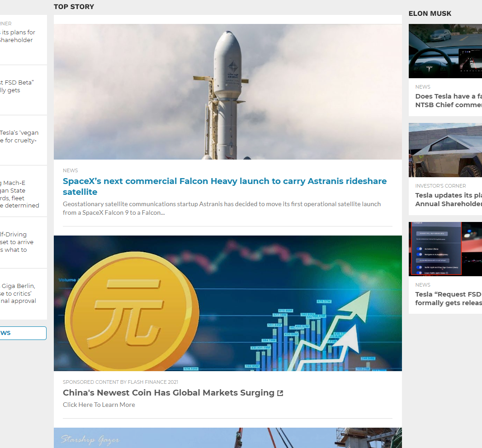This screenshot has height=448, width=482.
Task: Open the left list item mentioning FSD Beta
Action: (x=17, y=86)
